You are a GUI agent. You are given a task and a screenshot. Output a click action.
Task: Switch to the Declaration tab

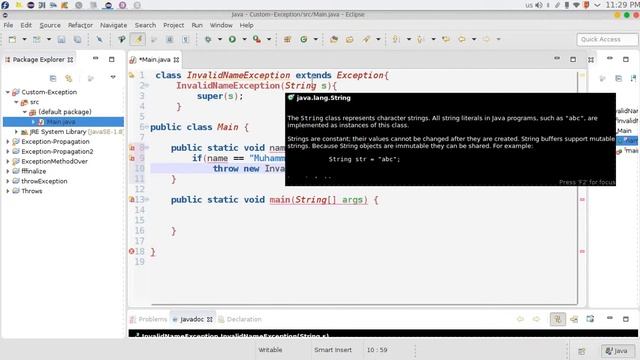(x=240, y=319)
